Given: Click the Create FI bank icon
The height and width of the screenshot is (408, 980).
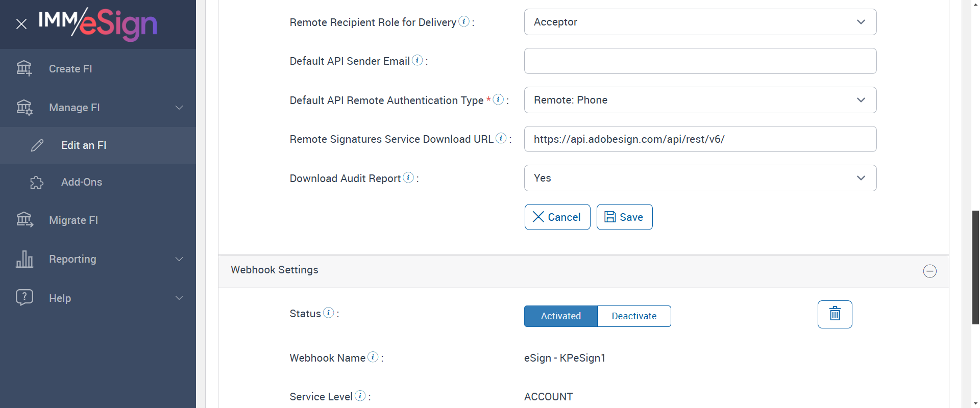Looking at the screenshot, I should coord(24,68).
